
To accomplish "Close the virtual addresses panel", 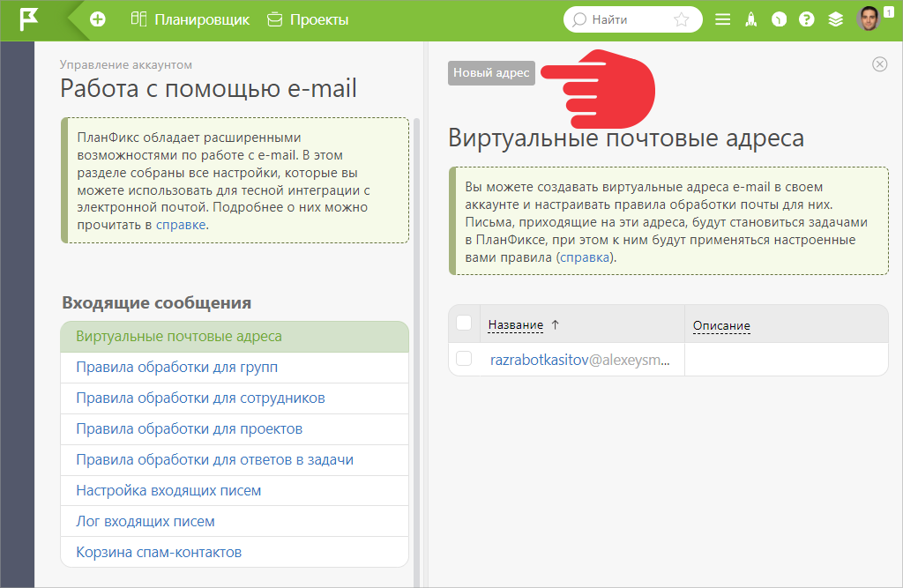I will coord(879,64).
